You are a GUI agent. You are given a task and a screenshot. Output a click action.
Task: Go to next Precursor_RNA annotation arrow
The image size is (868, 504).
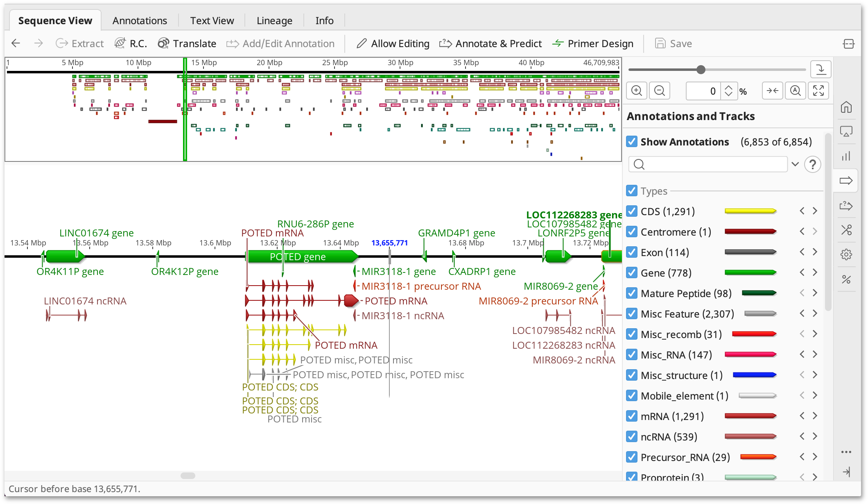[815, 457]
